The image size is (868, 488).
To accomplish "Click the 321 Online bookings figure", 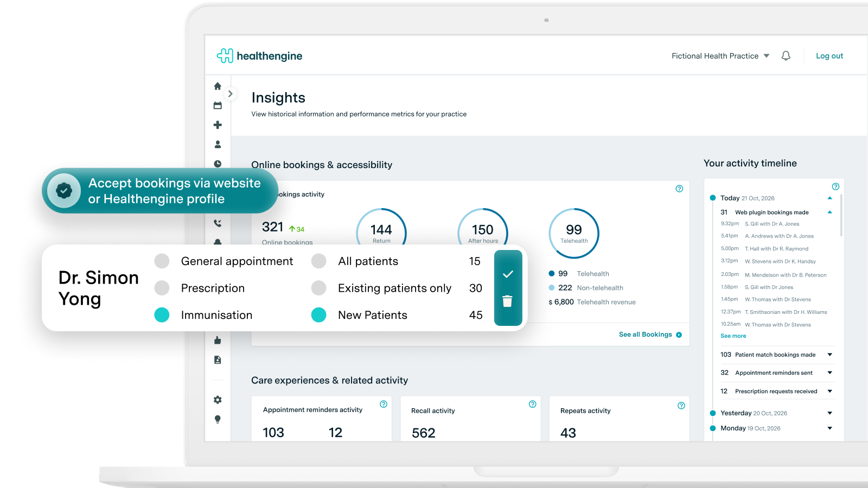I will [272, 227].
